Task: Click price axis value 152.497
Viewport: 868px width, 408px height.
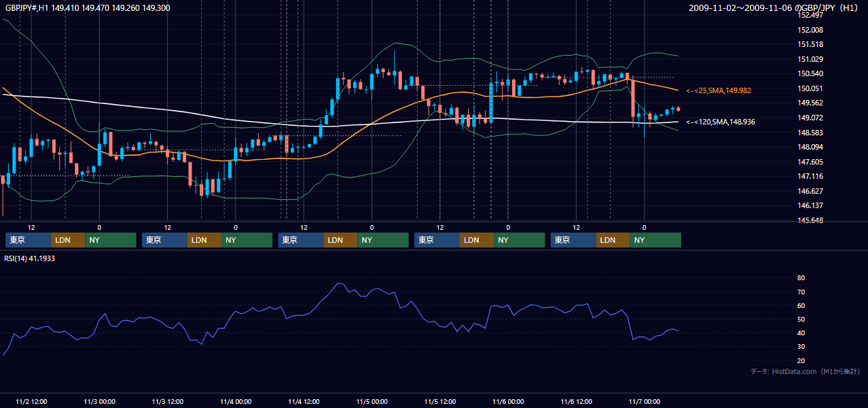Action: (810, 15)
